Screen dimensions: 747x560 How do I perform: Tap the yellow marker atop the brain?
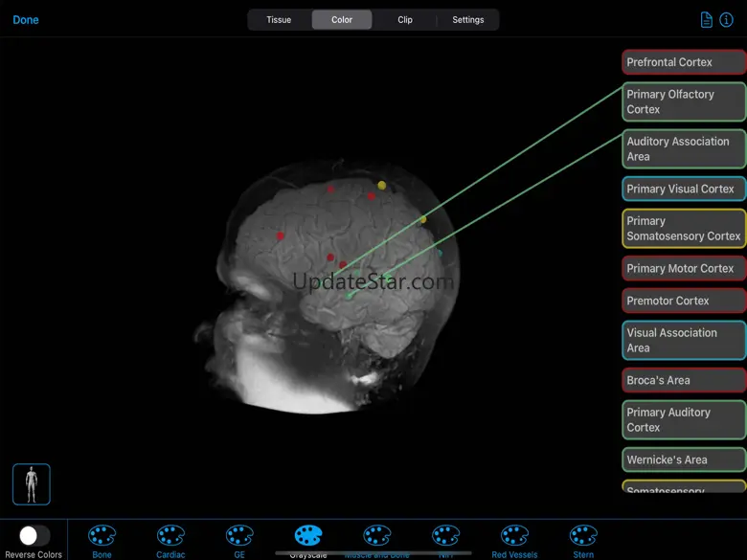381,185
